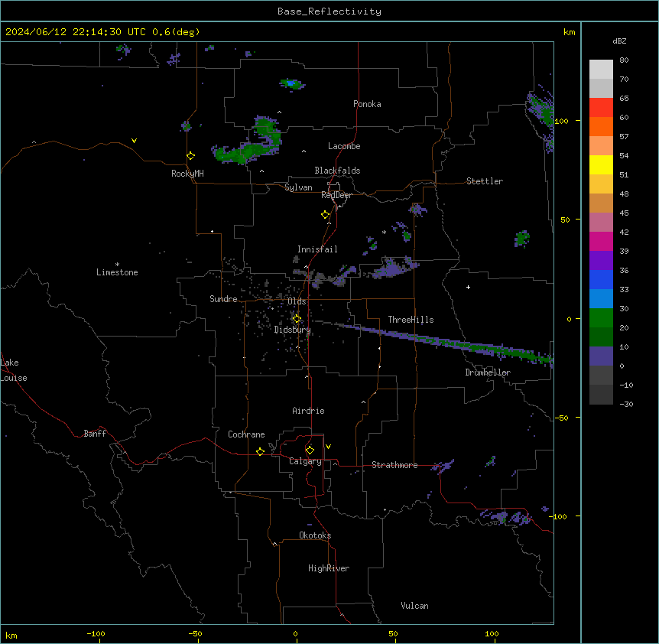Viewport: 659px width, 644px height.
Task: Click the ThreeHills town label
Action: coord(411,320)
